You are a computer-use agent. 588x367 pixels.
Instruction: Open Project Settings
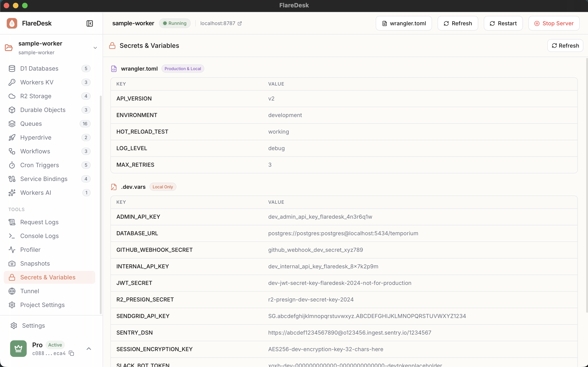point(42,305)
